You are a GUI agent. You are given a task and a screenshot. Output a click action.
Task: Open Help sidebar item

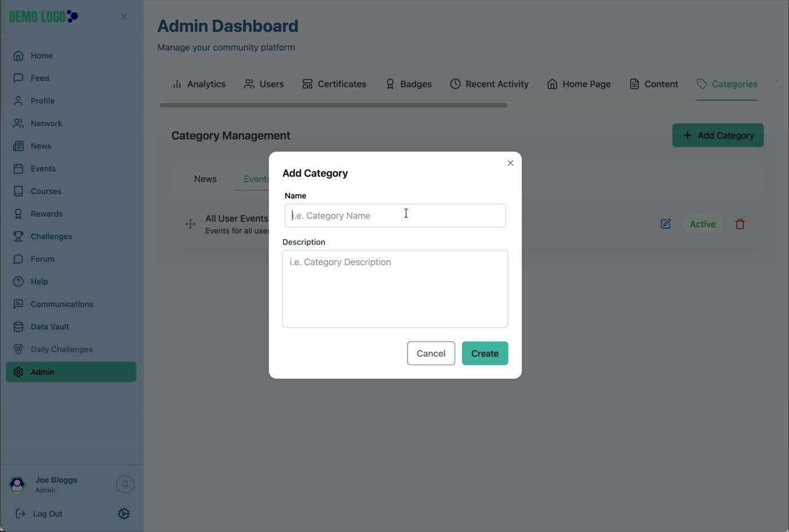coord(71,281)
